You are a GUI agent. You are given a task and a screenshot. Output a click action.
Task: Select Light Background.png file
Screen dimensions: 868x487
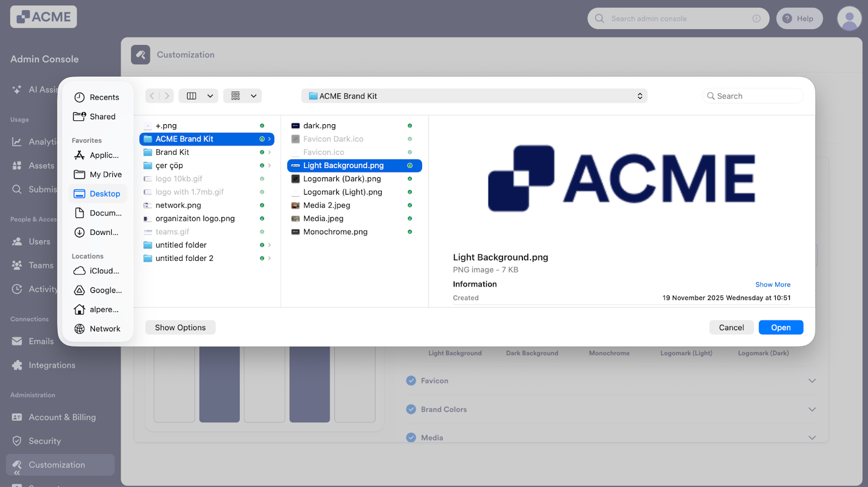coord(354,165)
